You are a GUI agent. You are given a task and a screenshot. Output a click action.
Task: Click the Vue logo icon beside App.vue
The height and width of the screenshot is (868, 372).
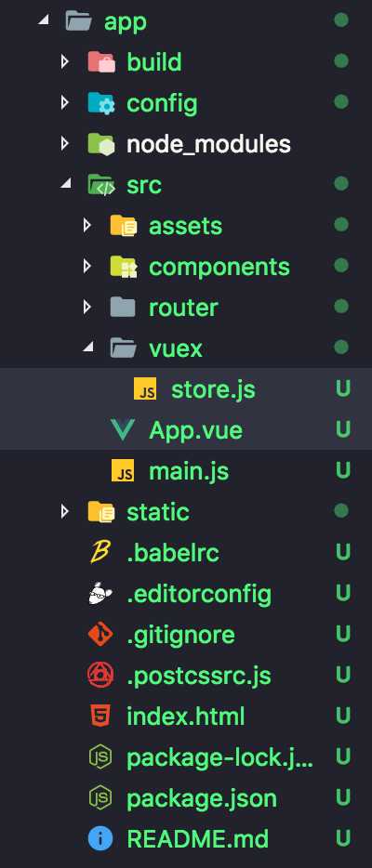tap(123, 429)
